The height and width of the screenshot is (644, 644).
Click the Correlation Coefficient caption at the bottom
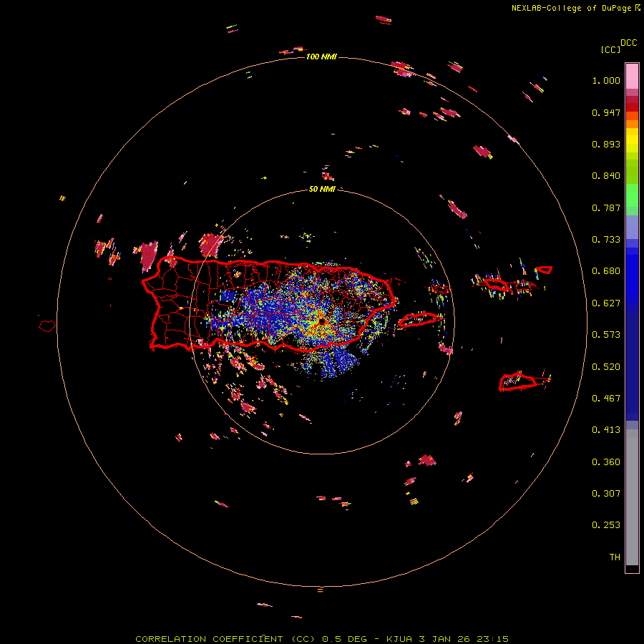(322, 639)
